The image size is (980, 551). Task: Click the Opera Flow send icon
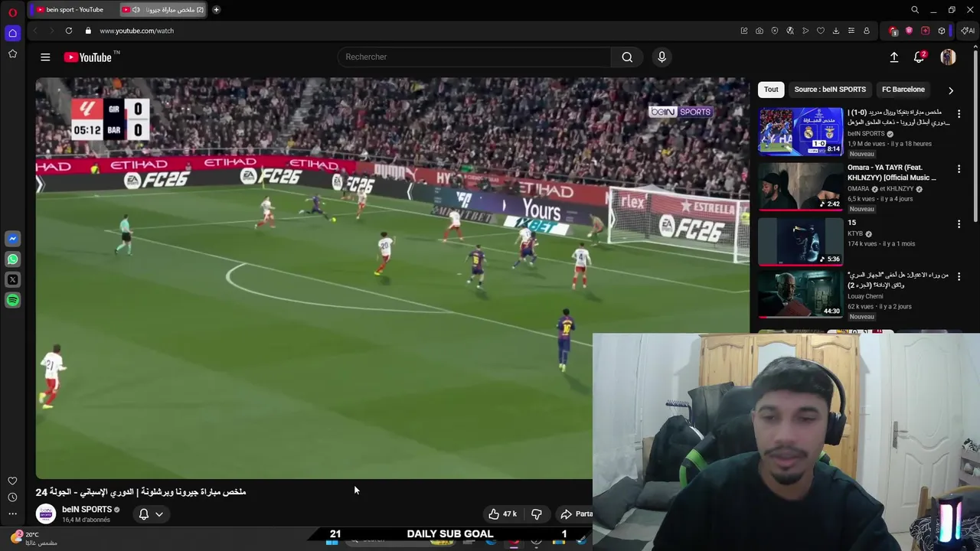(x=805, y=31)
